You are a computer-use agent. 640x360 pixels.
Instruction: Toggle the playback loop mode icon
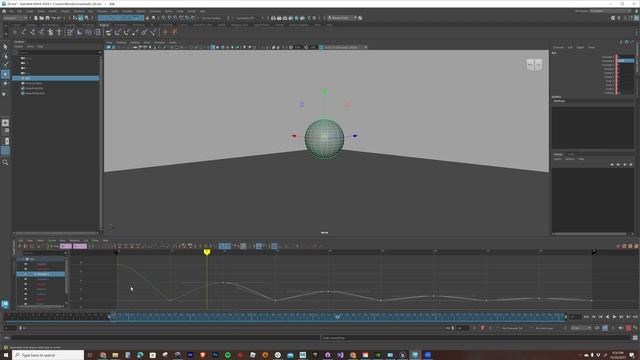[597, 328]
